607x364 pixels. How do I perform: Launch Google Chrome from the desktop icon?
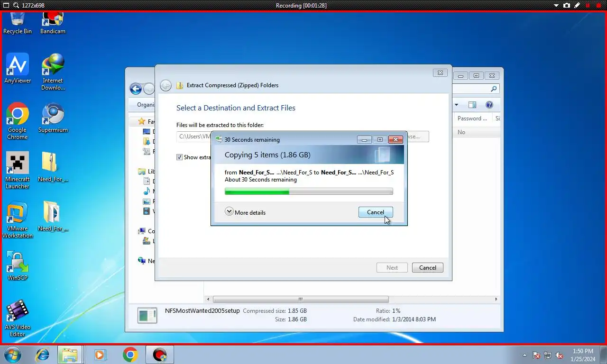18,121
